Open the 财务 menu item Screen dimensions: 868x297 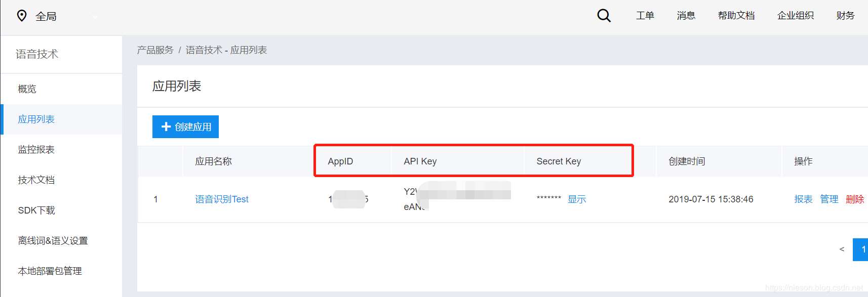click(x=845, y=16)
